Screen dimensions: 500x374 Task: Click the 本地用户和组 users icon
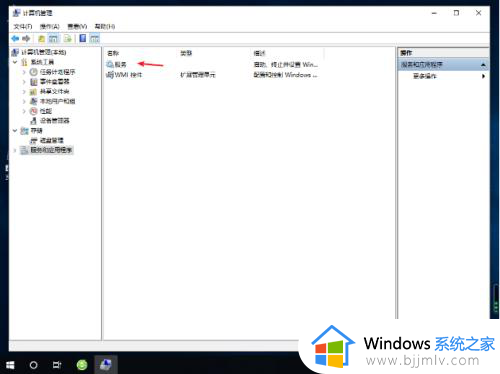point(33,101)
